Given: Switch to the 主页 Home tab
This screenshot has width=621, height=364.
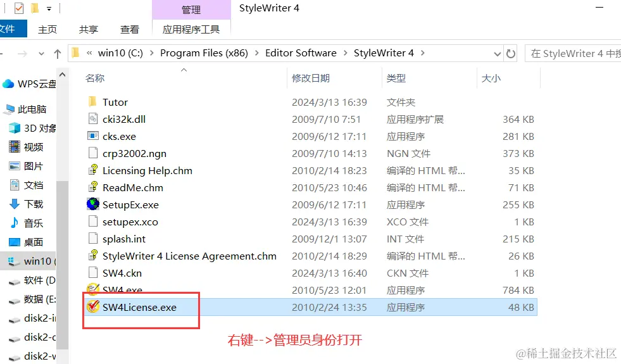Looking at the screenshot, I should click(47, 29).
